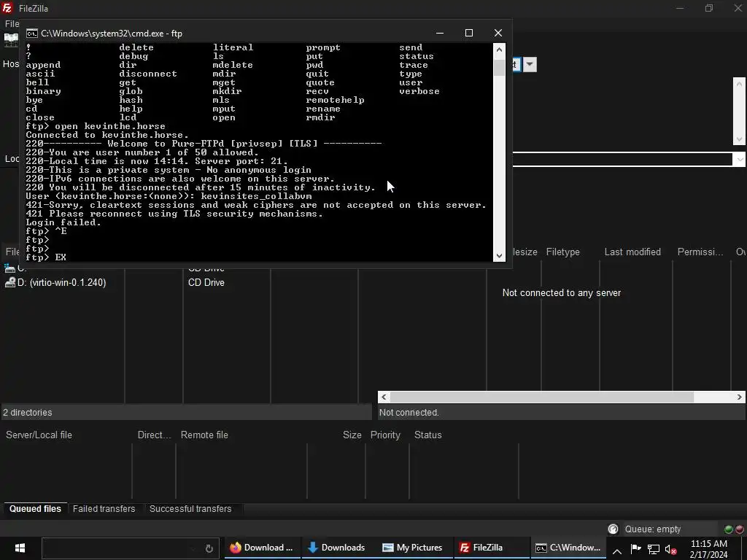Image resolution: width=747 pixels, height=560 pixels.
Task: Click message log scrollbar down arrow
Action: point(740,139)
